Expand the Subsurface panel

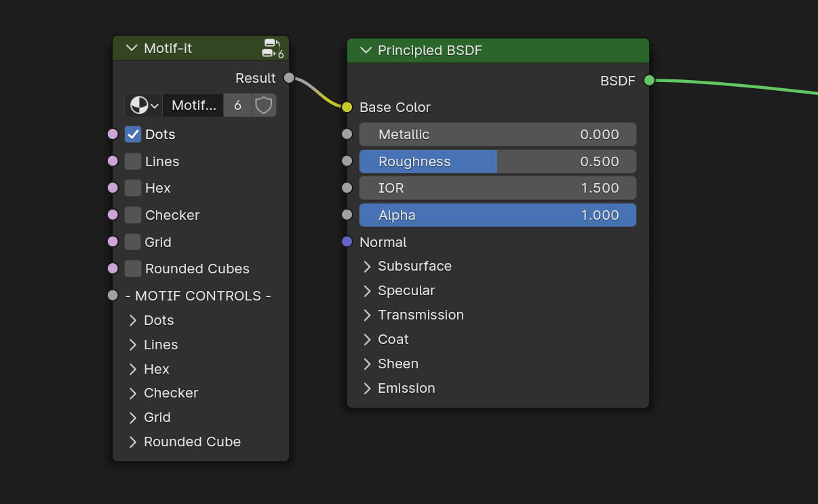(x=367, y=267)
